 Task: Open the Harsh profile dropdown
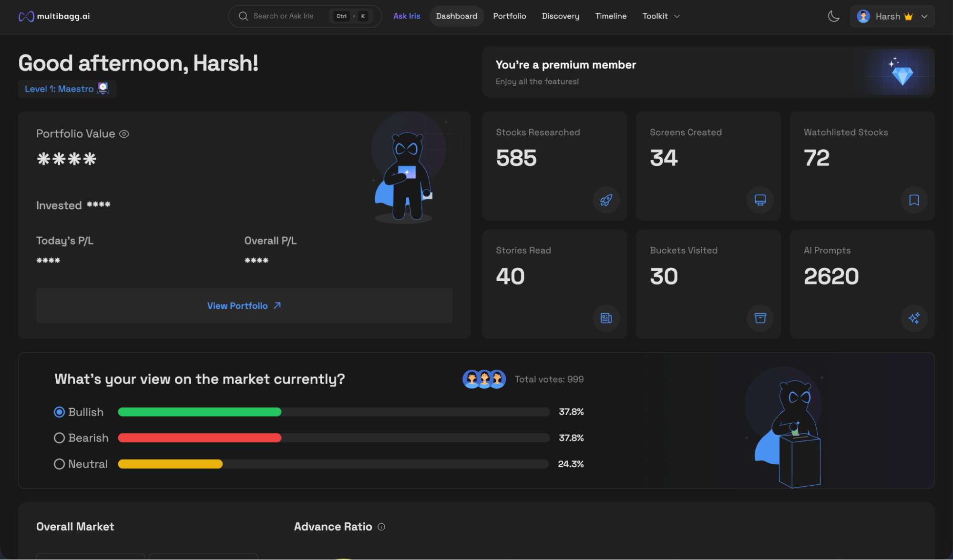(x=892, y=16)
